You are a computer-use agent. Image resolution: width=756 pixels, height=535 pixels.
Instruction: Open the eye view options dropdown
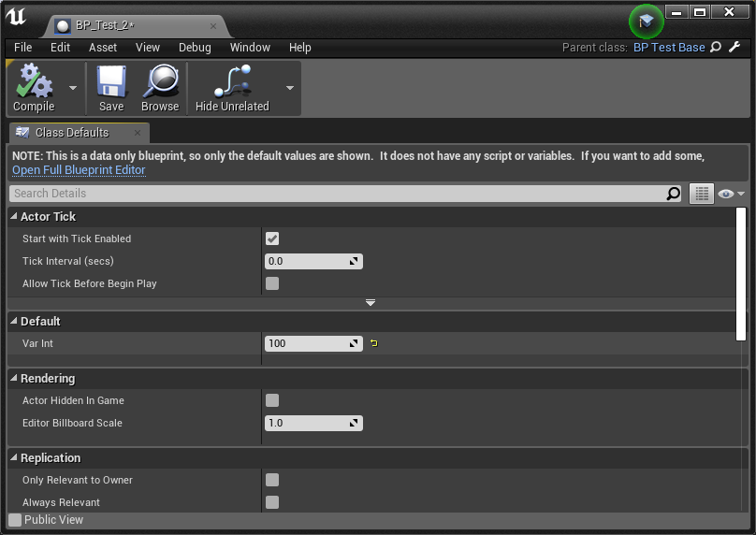click(731, 194)
